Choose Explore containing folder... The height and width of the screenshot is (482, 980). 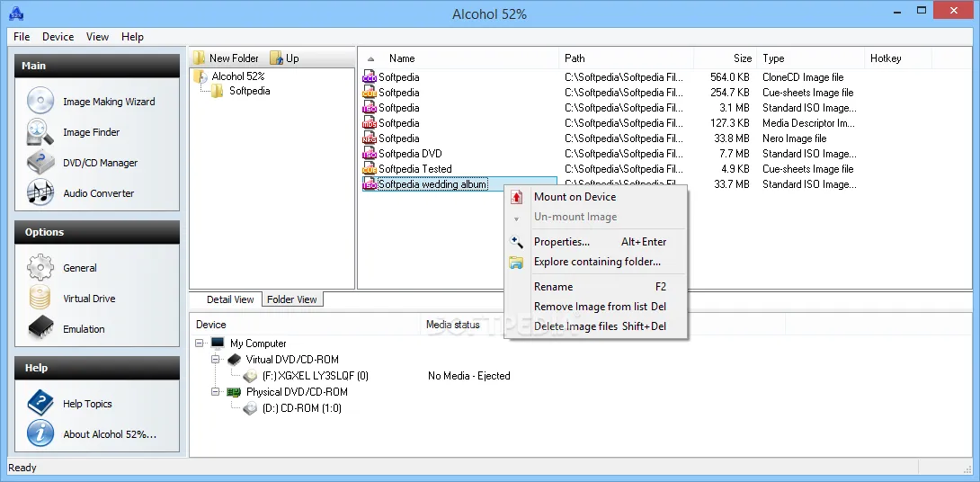coord(595,262)
